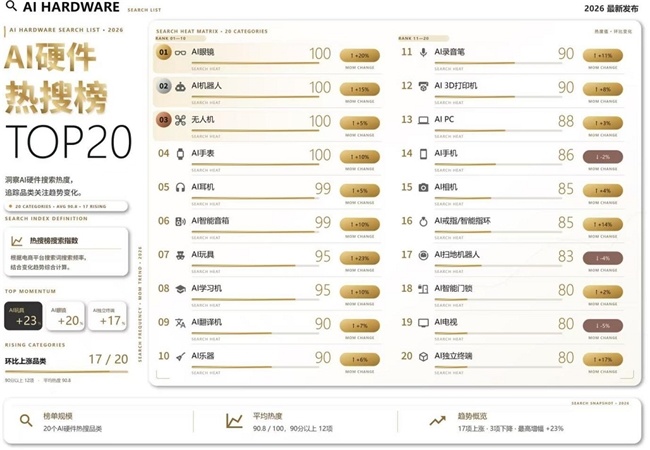Open the AI独立终端 +17 momentum card

tap(107, 316)
